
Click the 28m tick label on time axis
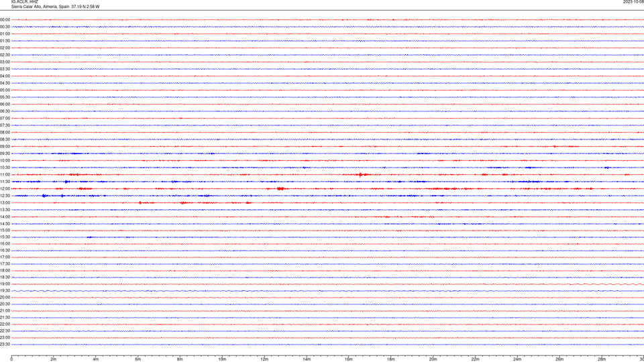[x=602, y=359]
